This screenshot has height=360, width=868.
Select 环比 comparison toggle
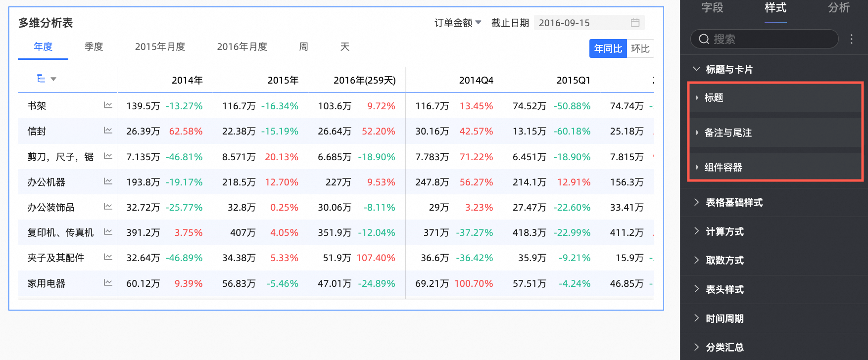[x=640, y=48]
